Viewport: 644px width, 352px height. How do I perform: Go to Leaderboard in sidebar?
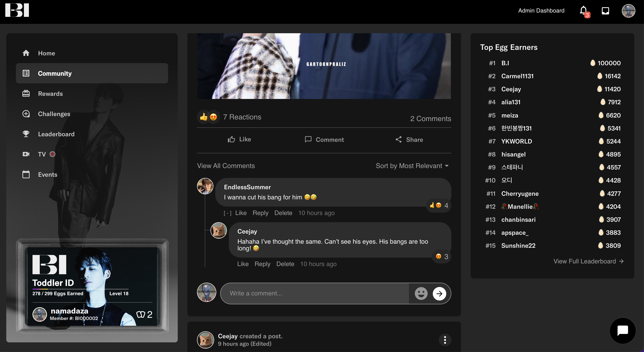click(x=56, y=134)
